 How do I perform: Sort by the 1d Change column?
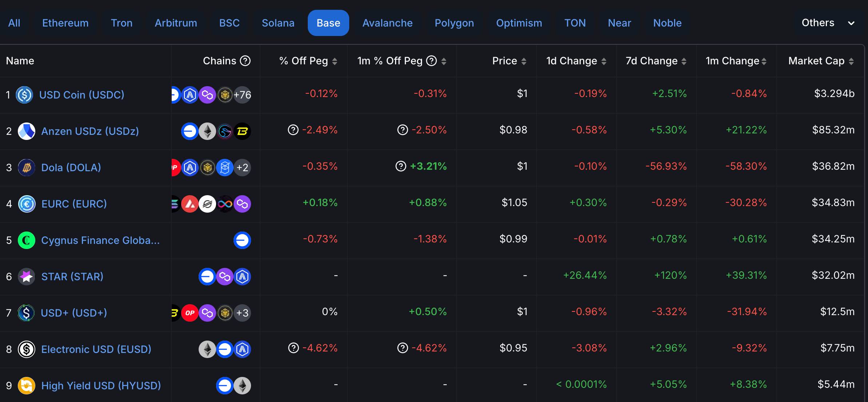[604, 61]
